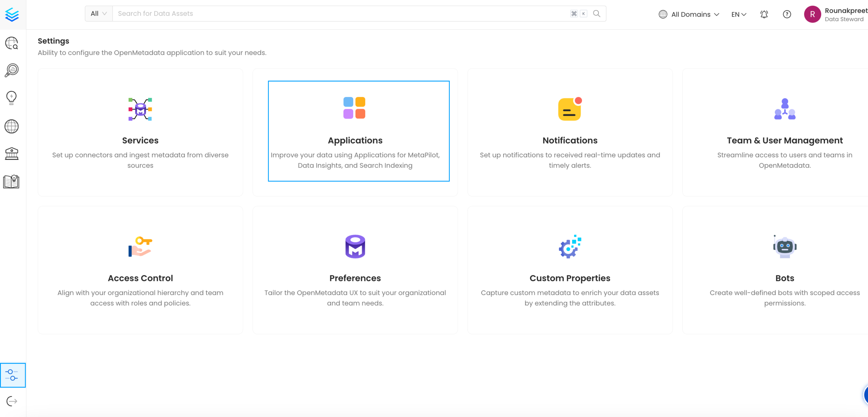Open the notifications bell icon

pyautogui.click(x=764, y=14)
